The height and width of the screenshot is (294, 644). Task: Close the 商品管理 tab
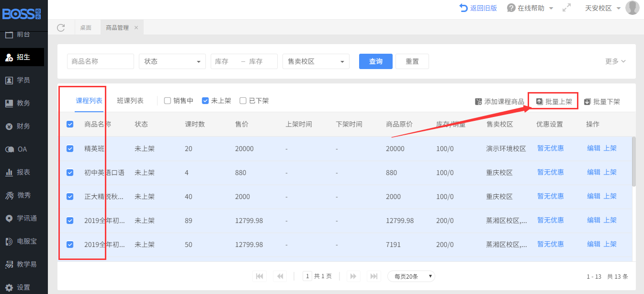coord(136,28)
